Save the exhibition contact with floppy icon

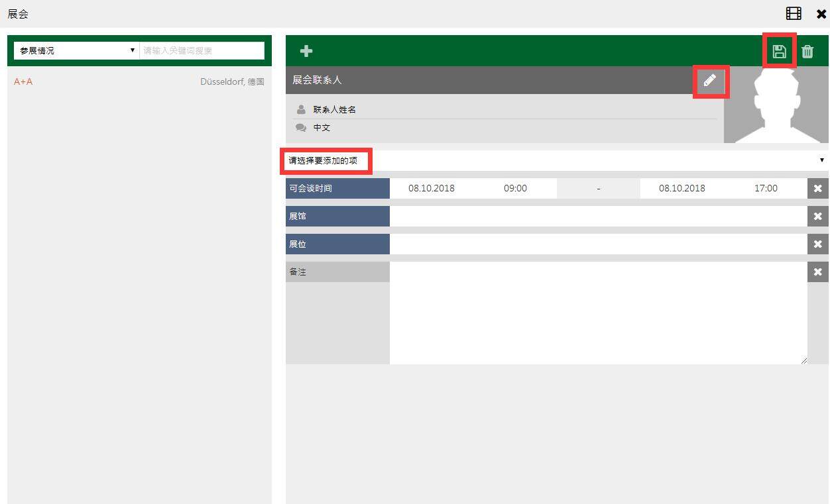(780, 51)
